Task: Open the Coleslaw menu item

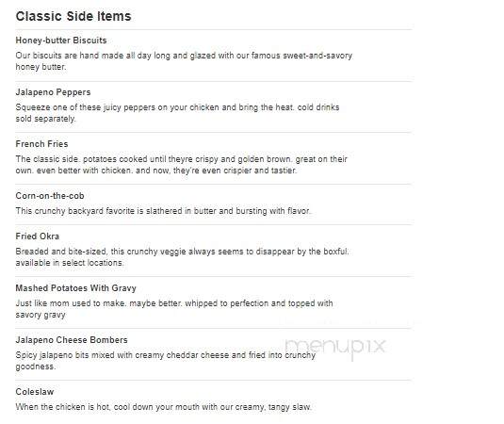Action: (x=35, y=392)
